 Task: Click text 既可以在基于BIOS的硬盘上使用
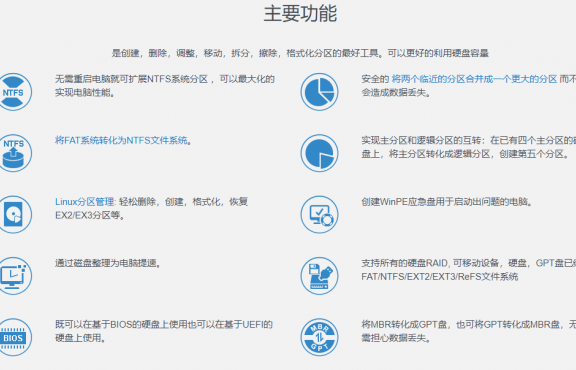[x=121, y=324]
